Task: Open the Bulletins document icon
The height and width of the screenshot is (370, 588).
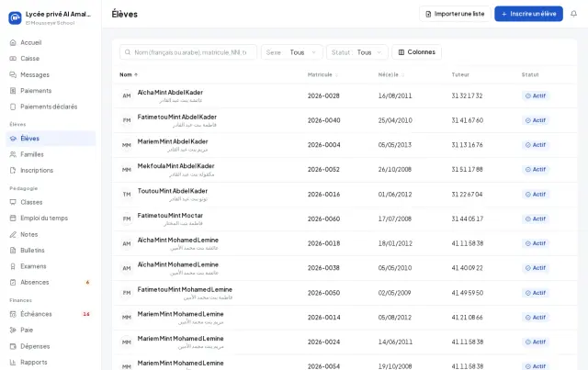Action: (13, 250)
